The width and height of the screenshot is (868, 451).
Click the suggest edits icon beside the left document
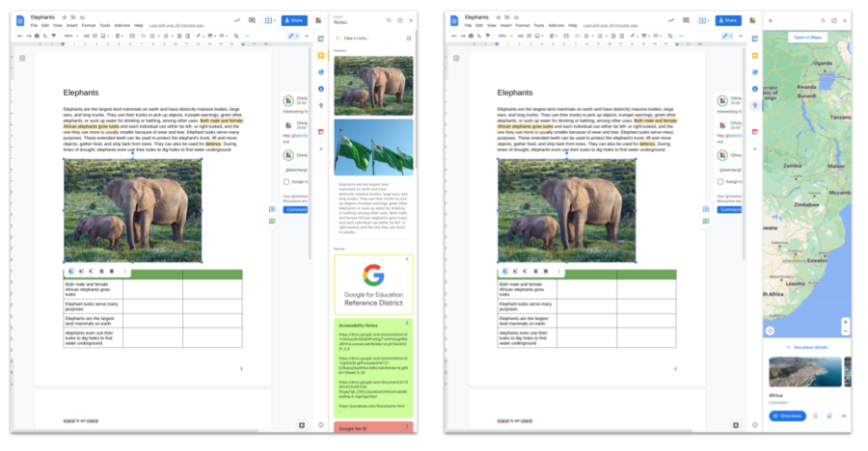click(x=272, y=221)
